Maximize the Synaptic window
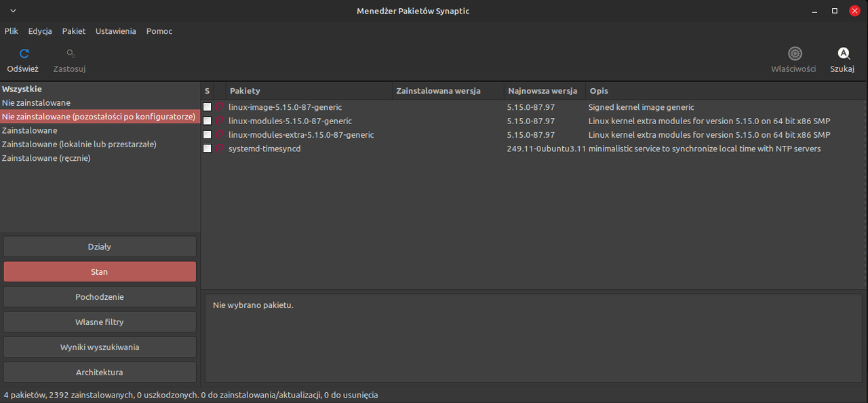The image size is (868, 403). pos(835,11)
